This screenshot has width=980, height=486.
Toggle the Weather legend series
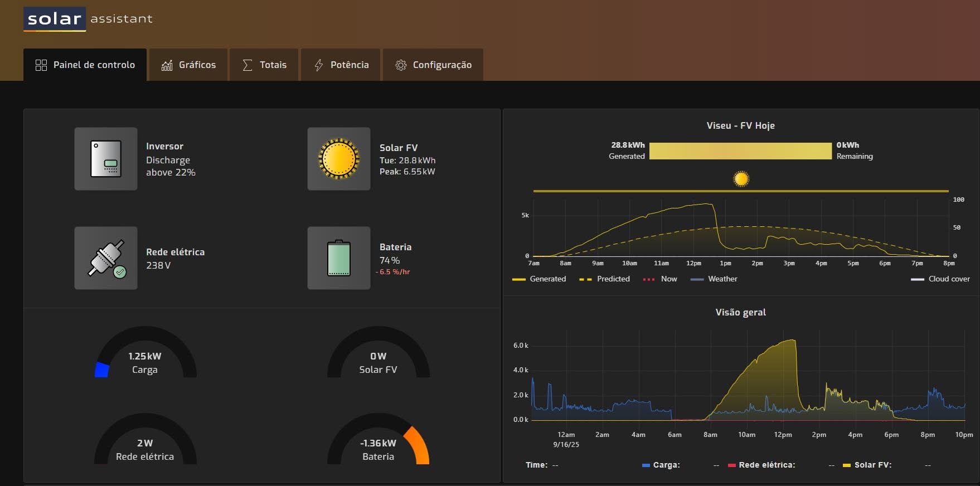[x=714, y=279]
